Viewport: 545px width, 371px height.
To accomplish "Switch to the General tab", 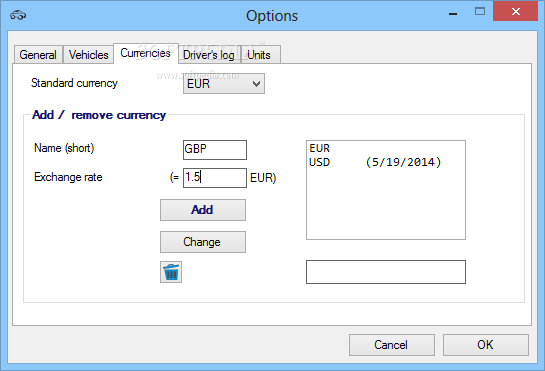I will (x=38, y=55).
